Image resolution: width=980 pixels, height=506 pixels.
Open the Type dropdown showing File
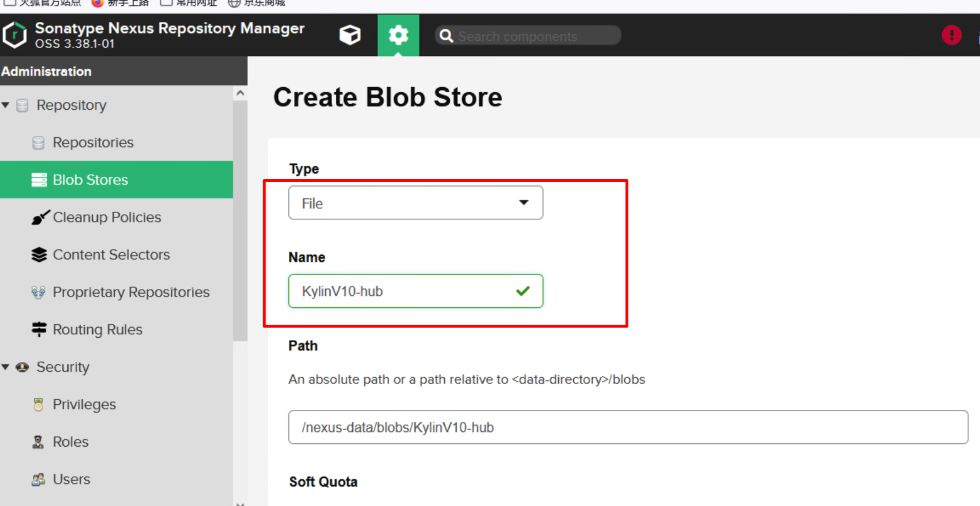[x=415, y=203]
